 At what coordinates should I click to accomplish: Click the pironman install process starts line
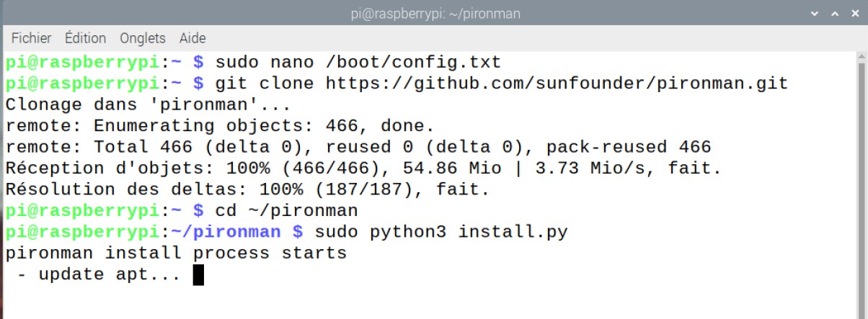(x=176, y=253)
